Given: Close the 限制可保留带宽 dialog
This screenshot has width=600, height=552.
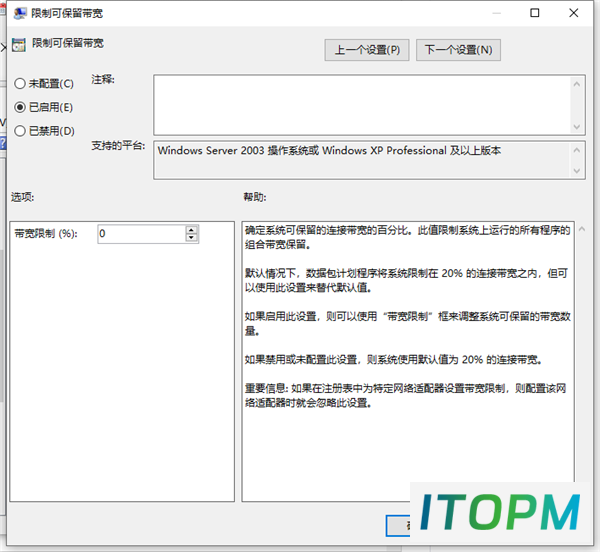Looking at the screenshot, I should click(x=574, y=13).
